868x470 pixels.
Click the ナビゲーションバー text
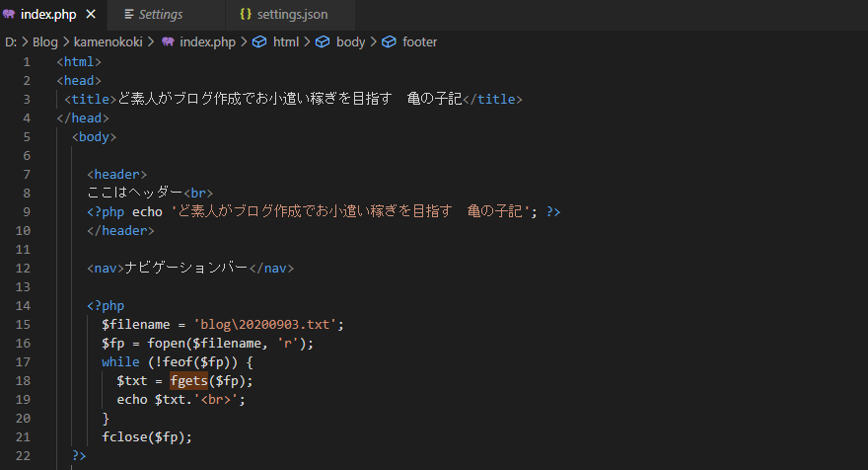click(x=186, y=269)
